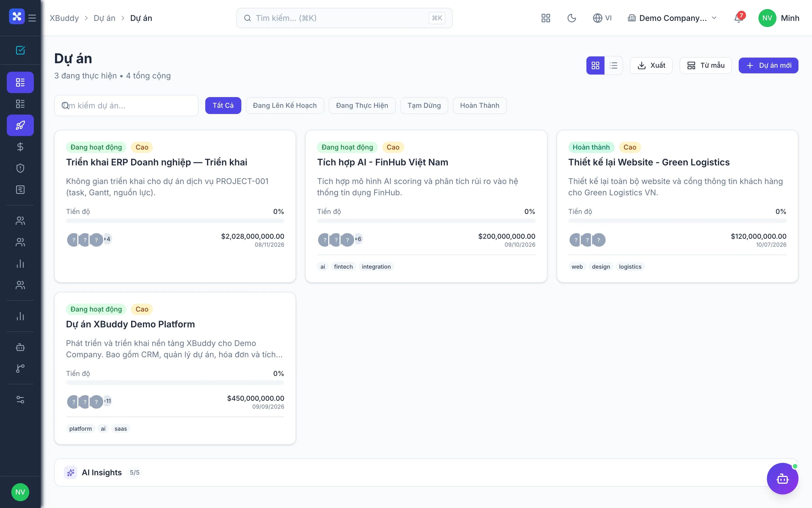Toggle the sidebar hamburger menu

pos(32,18)
